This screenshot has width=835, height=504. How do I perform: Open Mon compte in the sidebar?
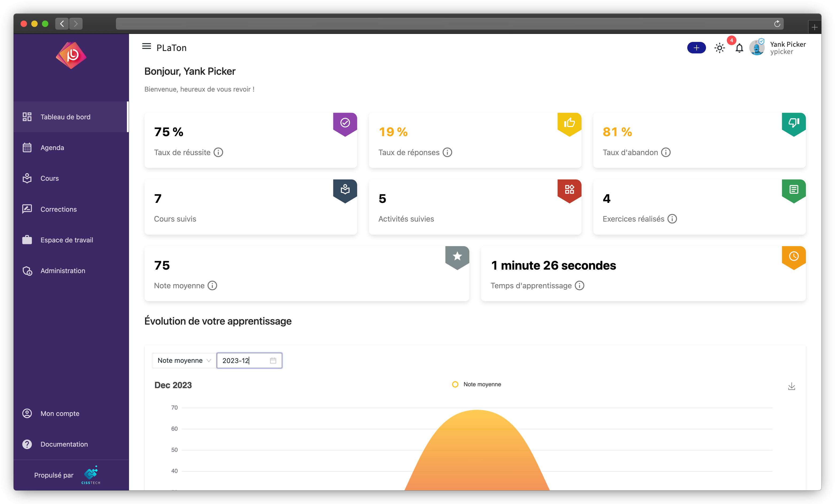tap(71, 414)
